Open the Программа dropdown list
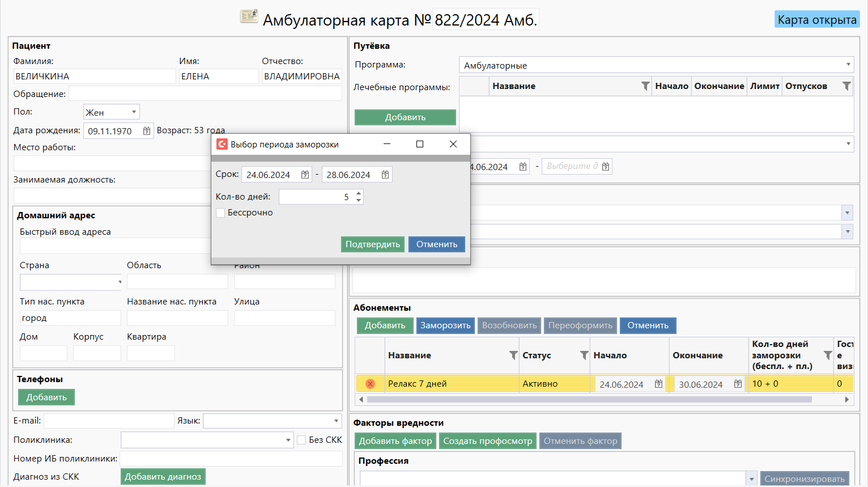This screenshot has width=868, height=487. 848,65
